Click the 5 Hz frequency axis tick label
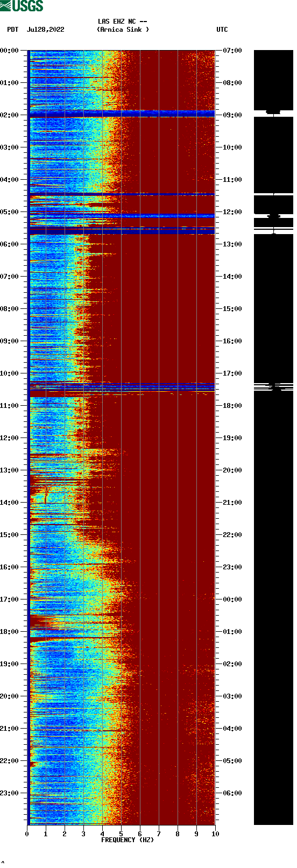The height and width of the screenshot is (868, 297). pos(121,834)
